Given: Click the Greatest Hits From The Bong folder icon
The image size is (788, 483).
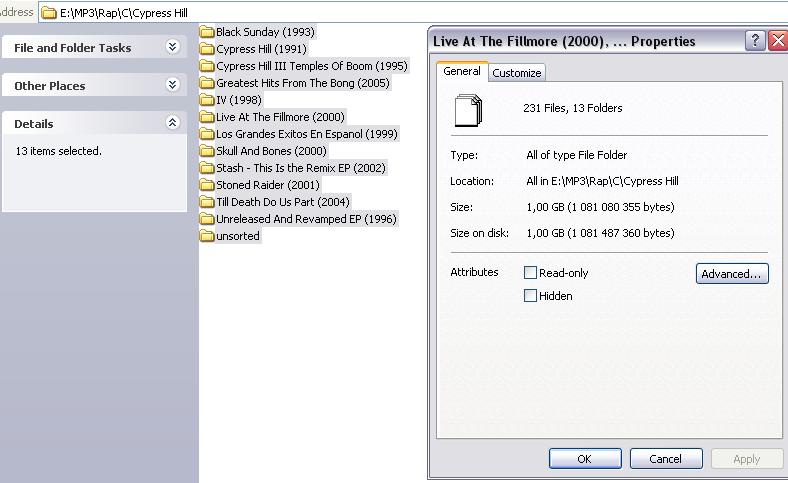Looking at the screenshot, I should 207,83.
